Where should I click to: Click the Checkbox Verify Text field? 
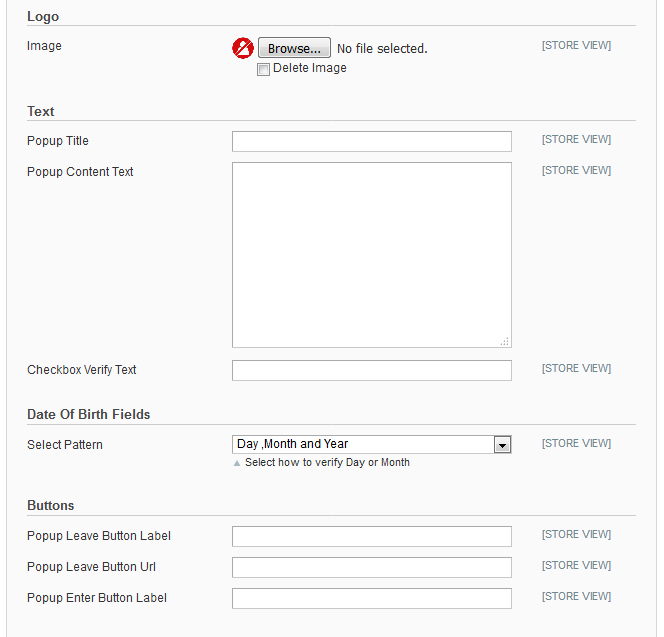[x=371, y=371]
